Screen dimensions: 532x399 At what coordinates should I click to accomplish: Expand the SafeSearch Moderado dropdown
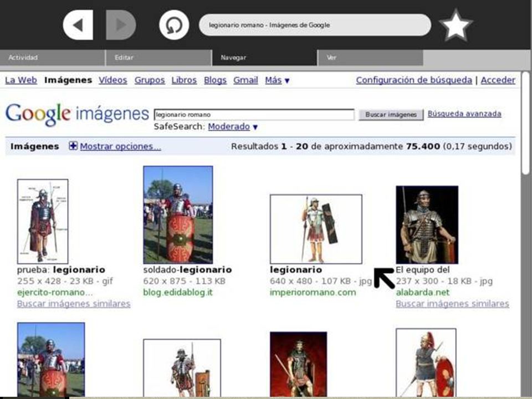pyautogui.click(x=233, y=126)
